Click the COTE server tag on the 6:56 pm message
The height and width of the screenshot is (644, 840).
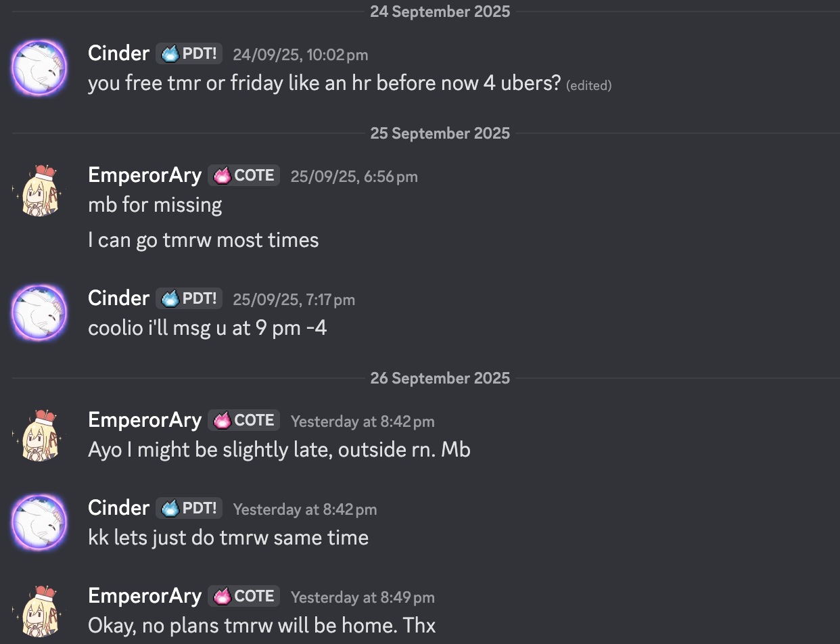coord(244,175)
